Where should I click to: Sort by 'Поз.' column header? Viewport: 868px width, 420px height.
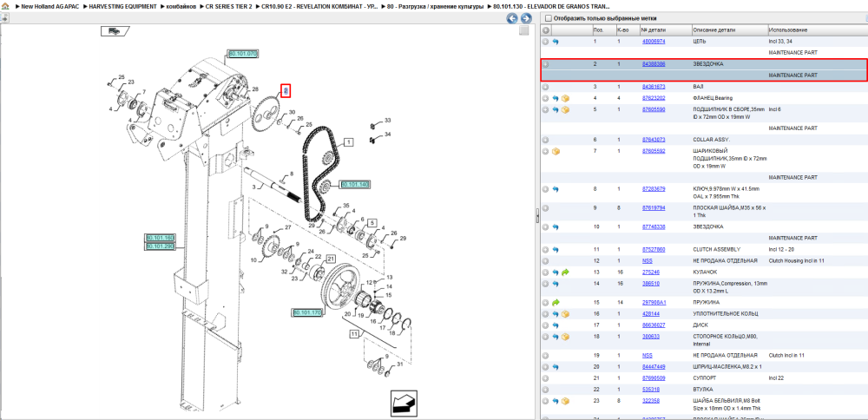603,30
